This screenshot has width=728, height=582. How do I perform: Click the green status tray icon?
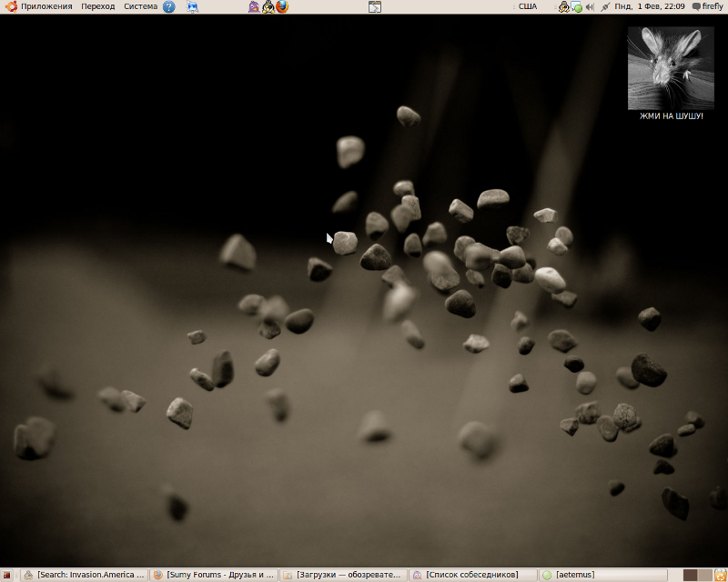577,7
